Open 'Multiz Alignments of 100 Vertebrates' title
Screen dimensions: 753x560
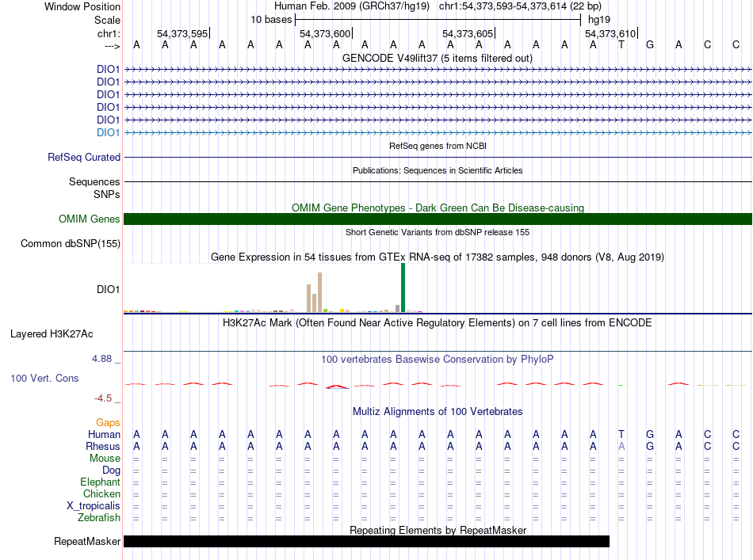tap(437, 412)
